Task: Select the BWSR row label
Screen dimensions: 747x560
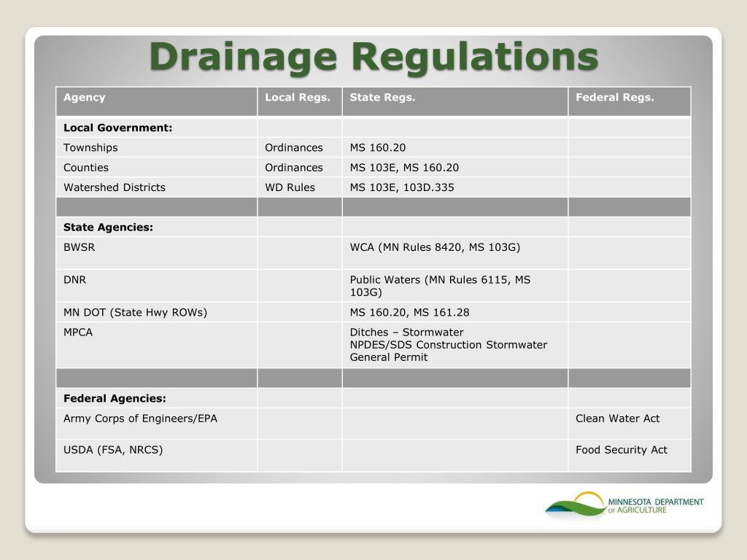Action: point(79,247)
